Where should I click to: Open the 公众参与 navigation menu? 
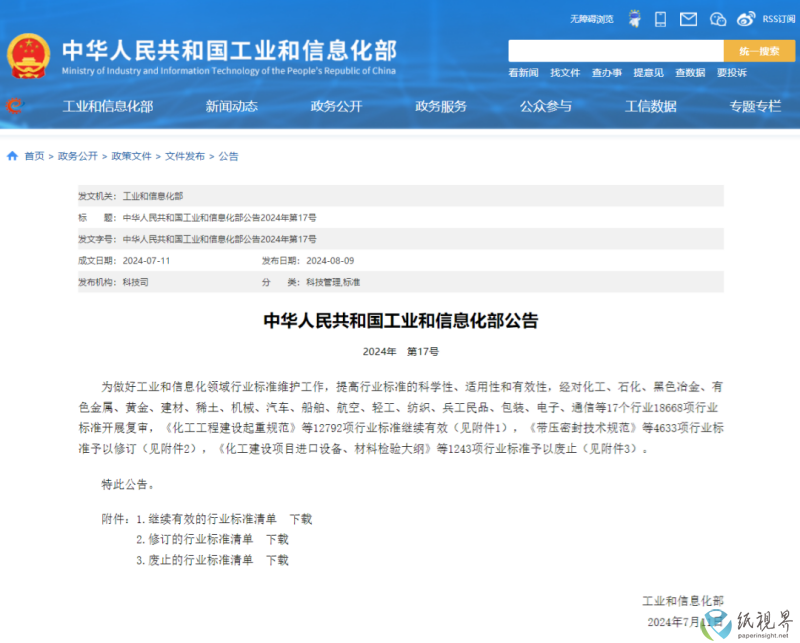click(x=546, y=106)
